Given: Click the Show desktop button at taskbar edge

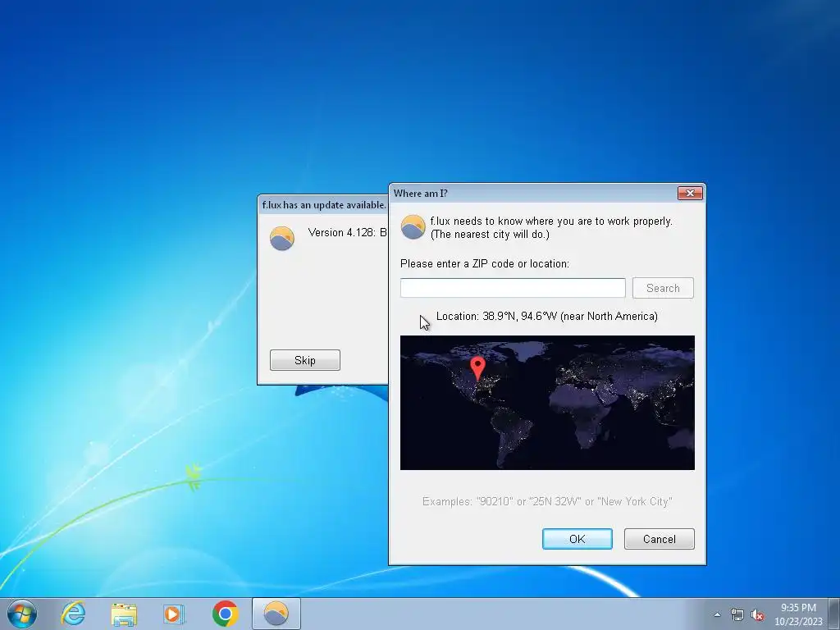Looking at the screenshot, I should 834,614.
